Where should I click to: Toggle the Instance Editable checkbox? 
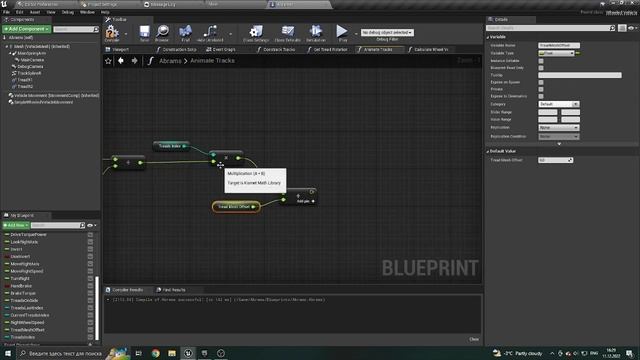tap(541, 61)
